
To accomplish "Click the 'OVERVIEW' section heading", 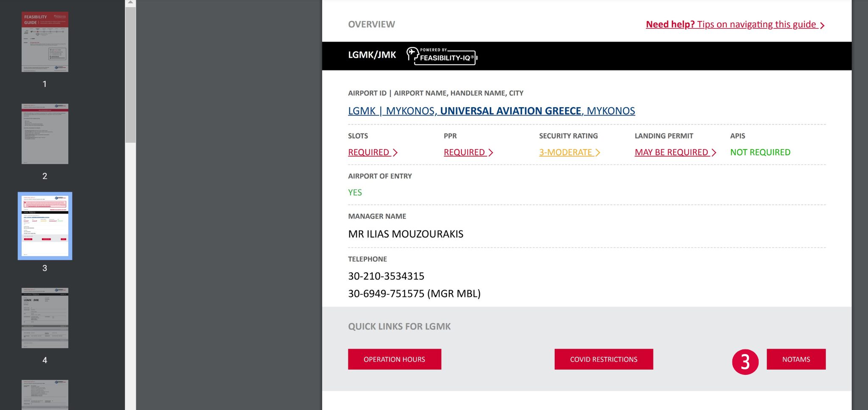I will tap(372, 25).
